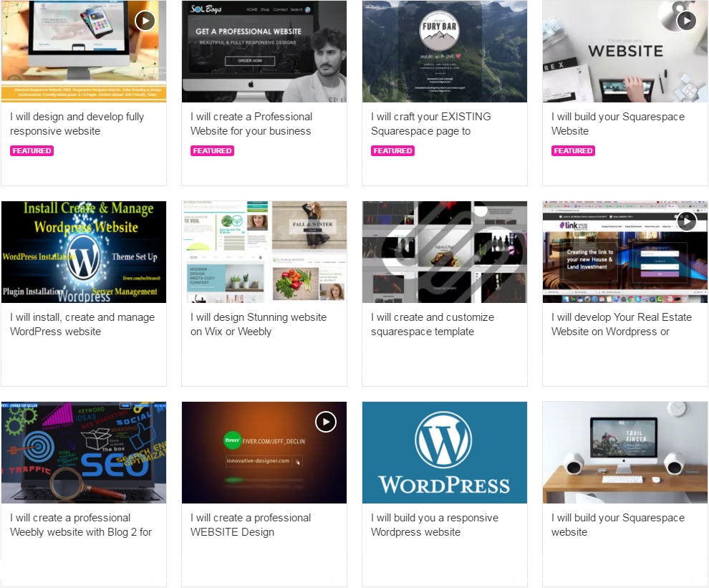The height and width of the screenshot is (588, 709).
Task: Open 'professional Weebly website with Blog' link
Action: (x=81, y=525)
